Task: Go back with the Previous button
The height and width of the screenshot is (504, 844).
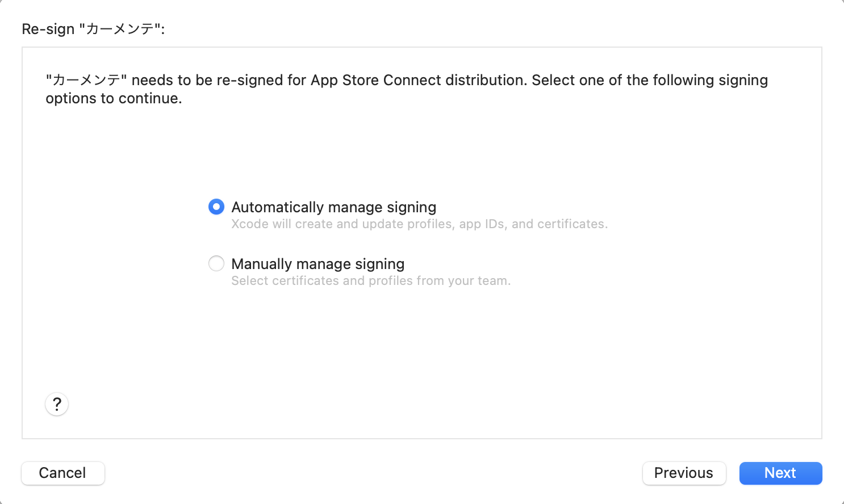Action: tap(684, 473)
